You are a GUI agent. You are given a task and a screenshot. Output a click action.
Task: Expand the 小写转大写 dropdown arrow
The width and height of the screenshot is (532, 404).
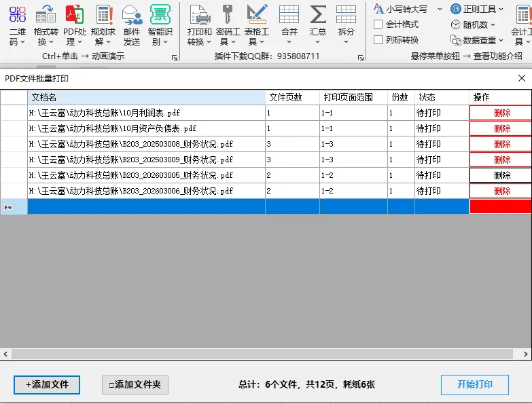440,9
